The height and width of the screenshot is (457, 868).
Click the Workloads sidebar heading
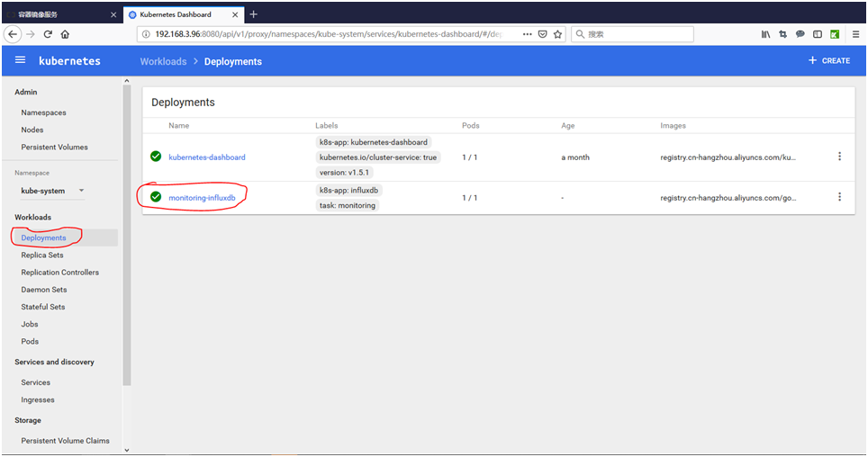32,217
